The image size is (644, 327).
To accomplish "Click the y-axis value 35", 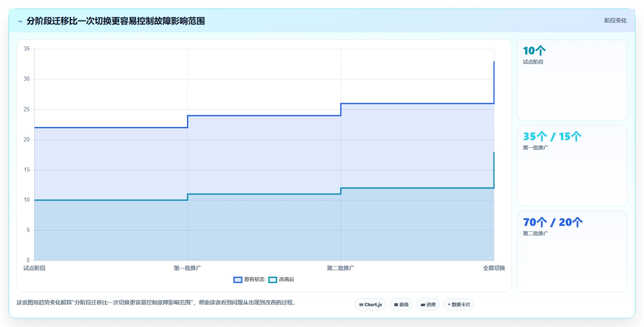I will click(x=26, y=49).
